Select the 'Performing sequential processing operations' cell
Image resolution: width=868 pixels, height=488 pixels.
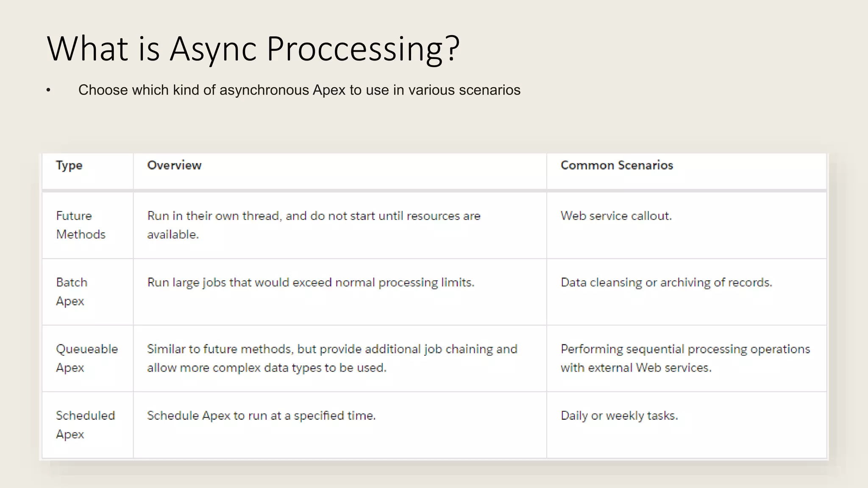(x=685, y=349)
